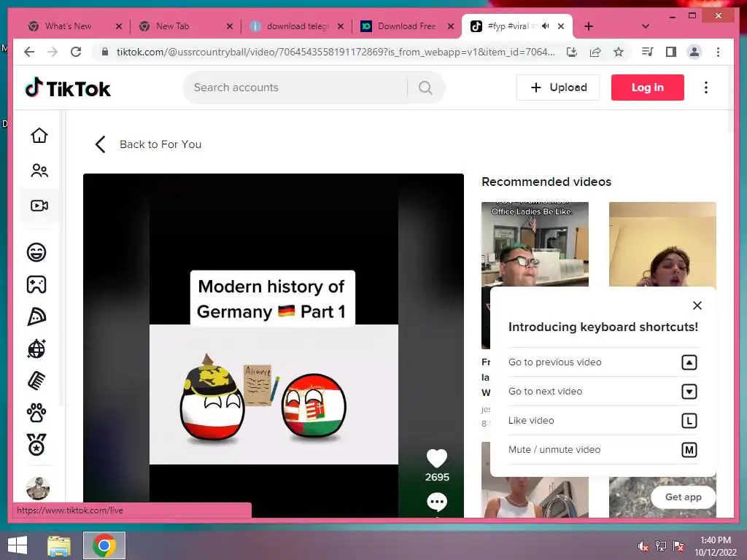
Task: Open the tab search dropdown chevron
Action: tap(646, 26)
